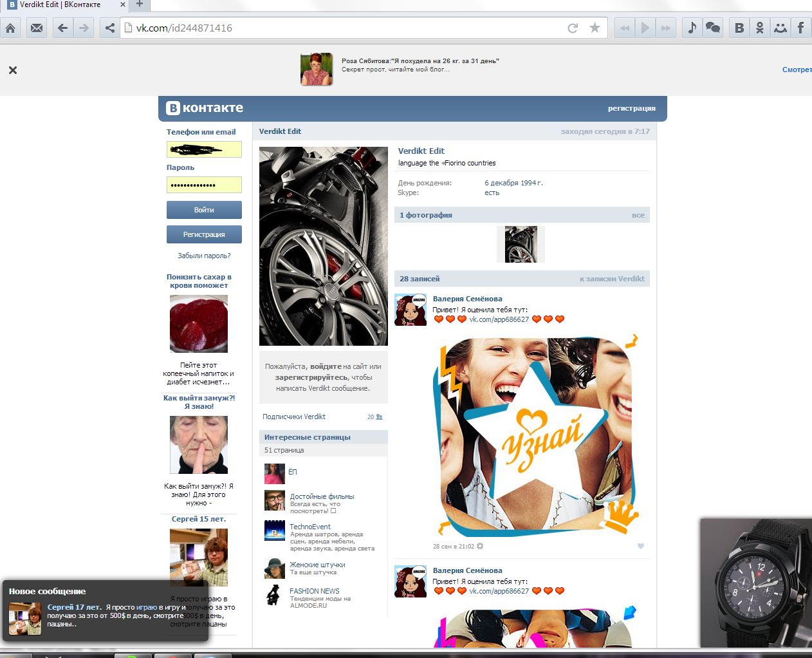Focus the Пароль password field

pos(204,185)
